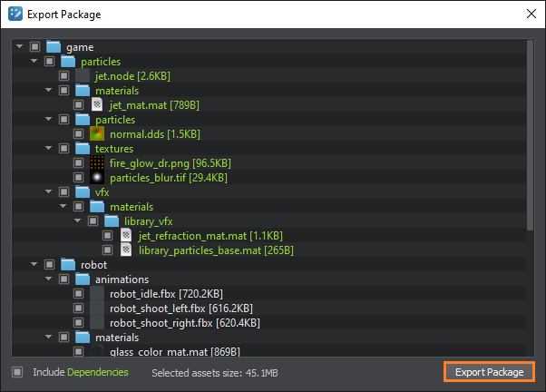
Task: Toggle the checkbox for robot_idle.fbx
Action: pos(78,294)
